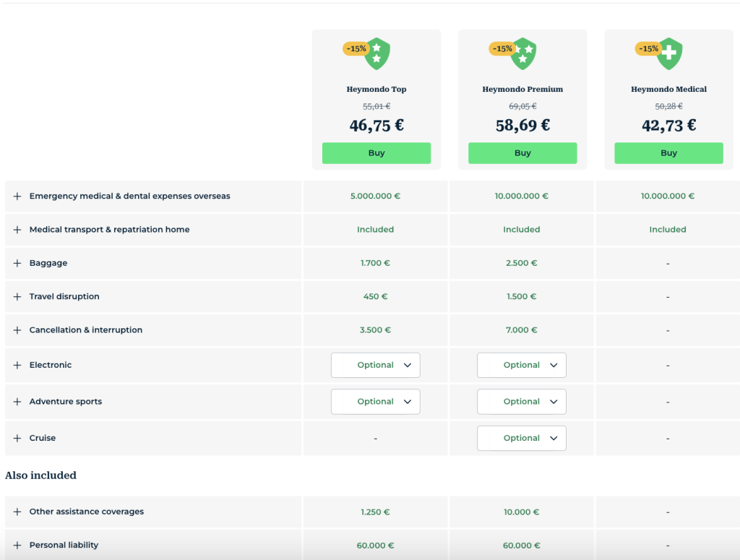Viewport: 740px width, 560px height.
Task: Open Electronic Optional dropdown for Heymondo Premium
Action: coord(522,365)
